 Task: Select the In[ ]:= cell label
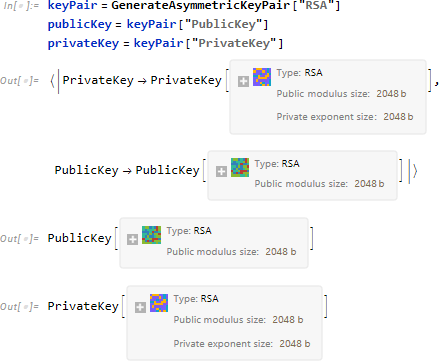pyautogui.click(x=21, y=6)
